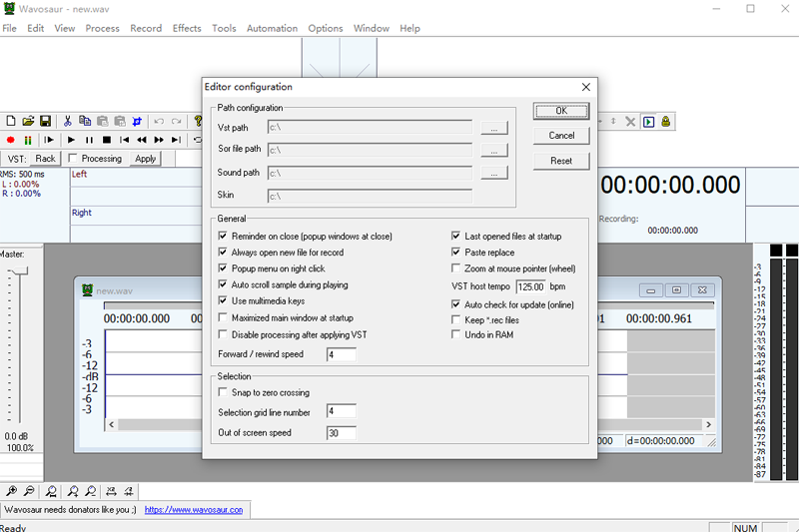Open the Effects menu
Viewport: 799px width, 532px height.
[x=187, y=28]
